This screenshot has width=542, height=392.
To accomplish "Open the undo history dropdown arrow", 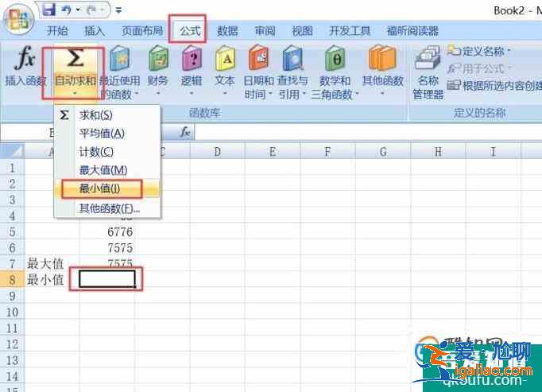I will pyautogui.click(x=77, y=10).
